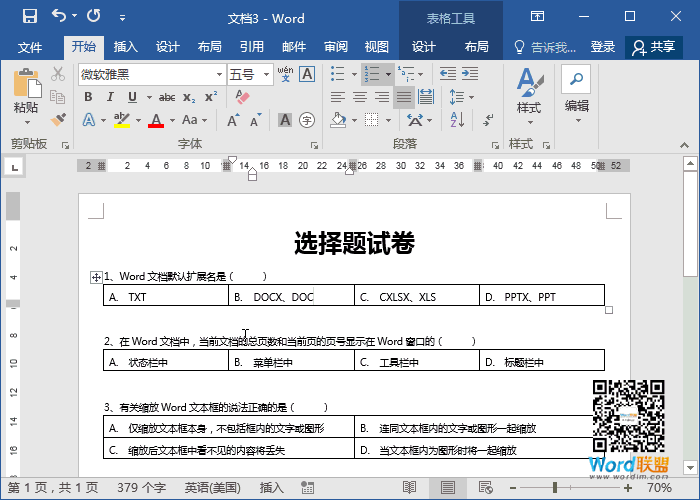Open font color dropdown arrow

click(x=172, y=121)
